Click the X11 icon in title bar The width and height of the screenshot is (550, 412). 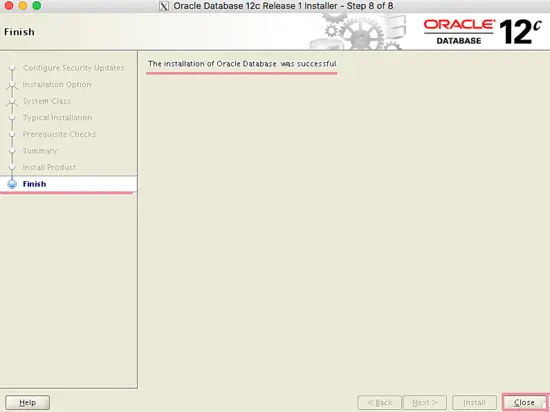[x=164, y=6]
